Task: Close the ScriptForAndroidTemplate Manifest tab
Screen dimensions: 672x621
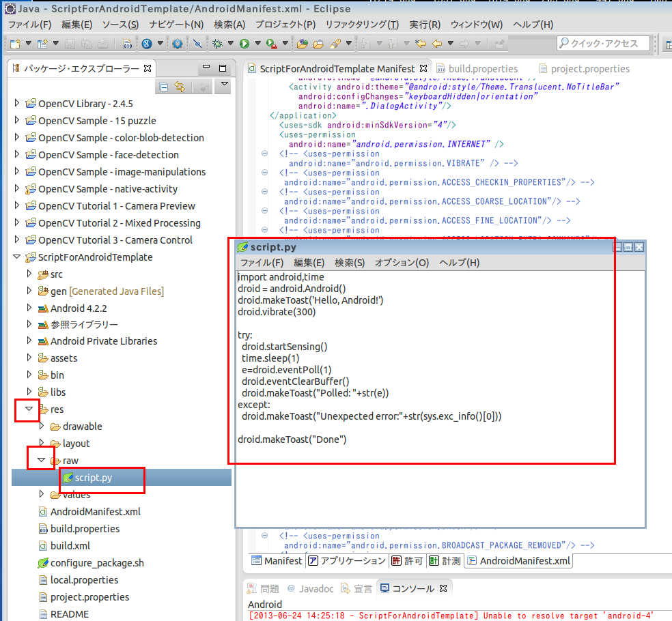Action: pos(423,68)
